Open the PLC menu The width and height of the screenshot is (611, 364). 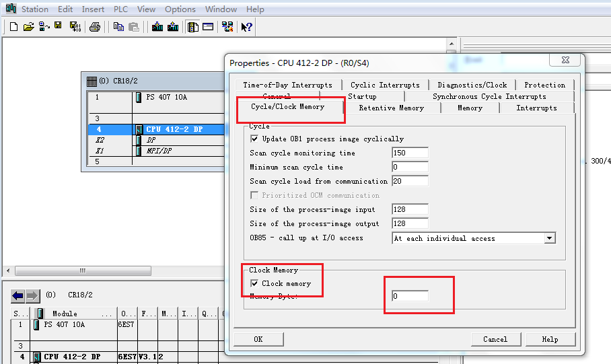121,9
